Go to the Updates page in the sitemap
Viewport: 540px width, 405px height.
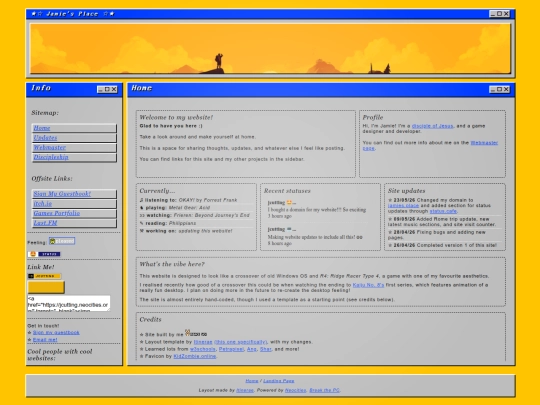point(74,138)
